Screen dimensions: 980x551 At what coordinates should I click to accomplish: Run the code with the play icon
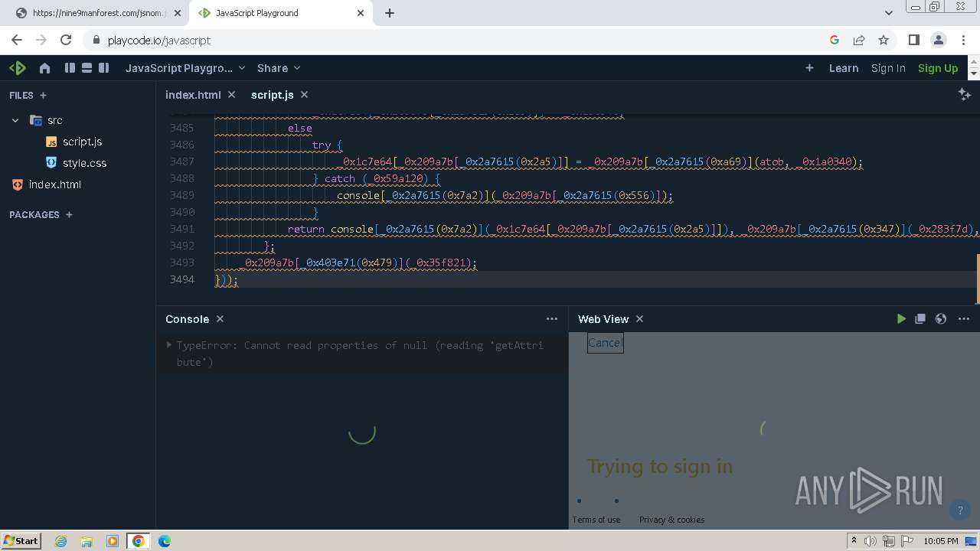[x=901, y=319]
